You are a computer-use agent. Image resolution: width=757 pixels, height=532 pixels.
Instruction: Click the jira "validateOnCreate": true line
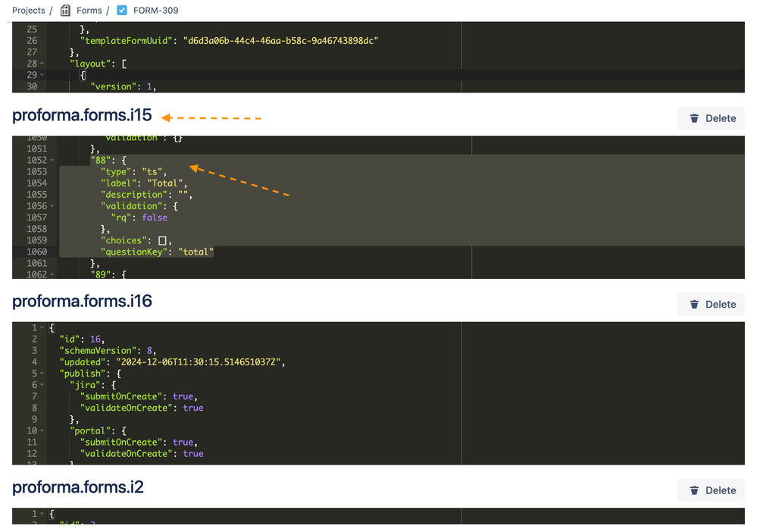[142, 408]
